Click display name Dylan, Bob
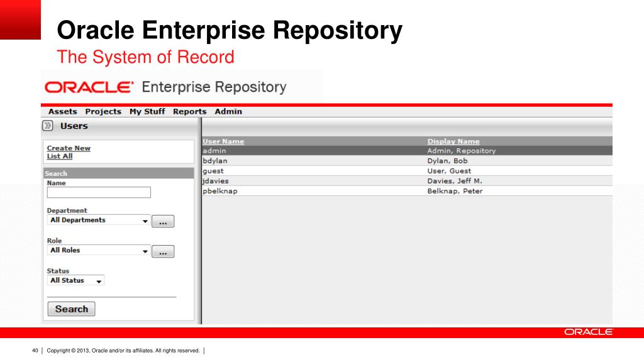Screen dimensions: 644x362 point(447,161)
